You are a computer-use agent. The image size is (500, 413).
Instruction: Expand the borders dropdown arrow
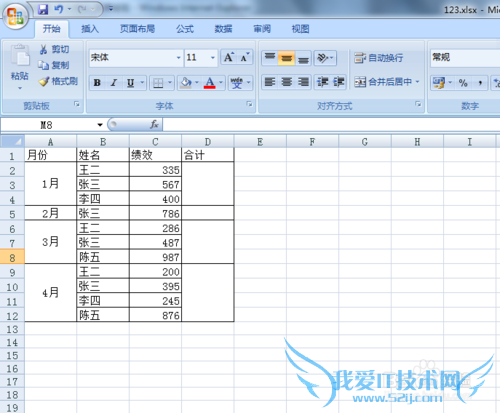tap(170, 82)
